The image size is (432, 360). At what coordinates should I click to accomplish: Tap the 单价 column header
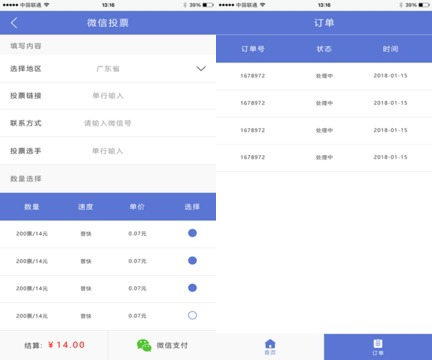tap(137, 207)
